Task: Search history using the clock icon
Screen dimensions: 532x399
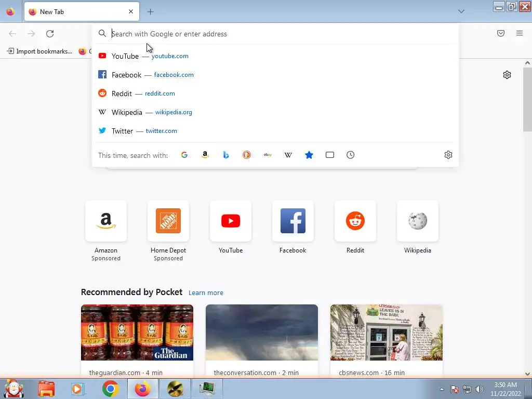Action: [351, 155]
